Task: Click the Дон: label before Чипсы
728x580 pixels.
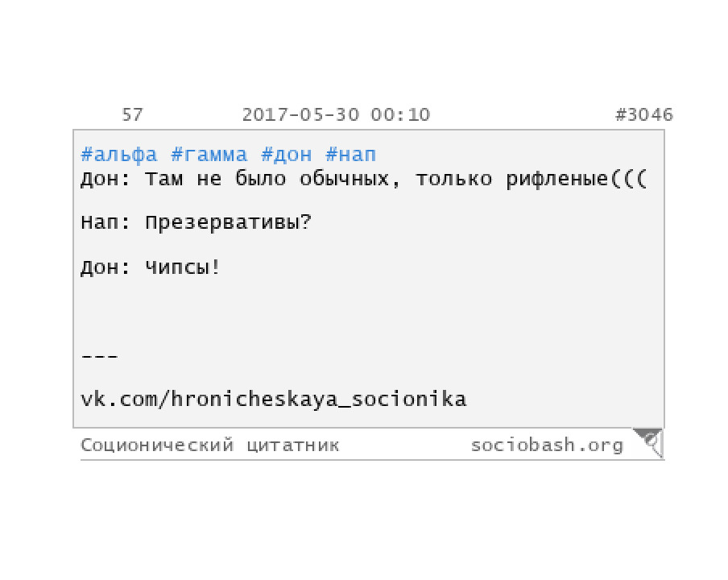Action: coord(105,267)
